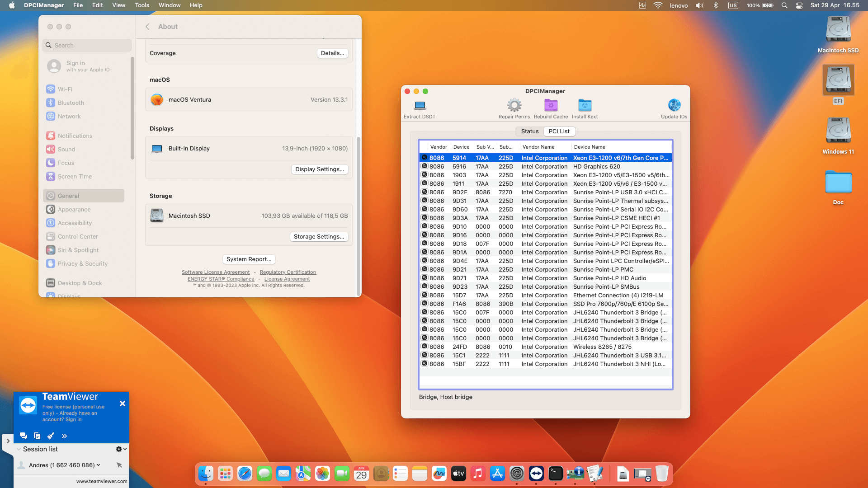Select the EFI drive on desktop
The height and width of the screenshot is (488, 868).
[x=838, y=84]
